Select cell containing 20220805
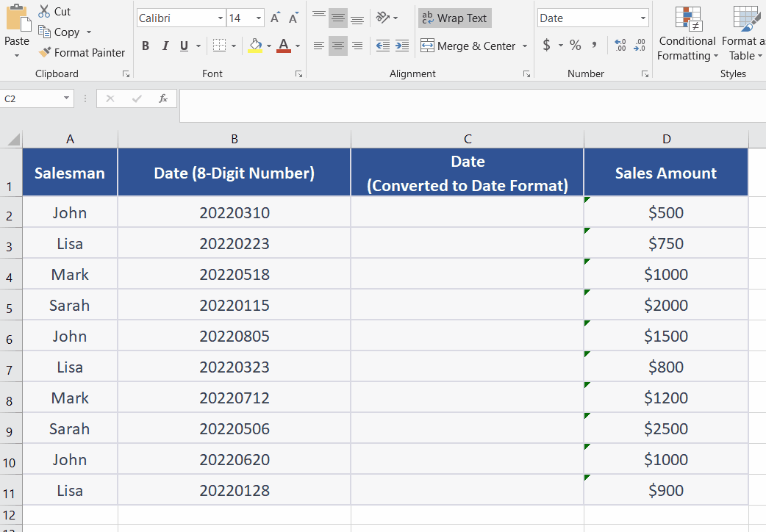Screen dimensions: 766x532 pos(235,336)
